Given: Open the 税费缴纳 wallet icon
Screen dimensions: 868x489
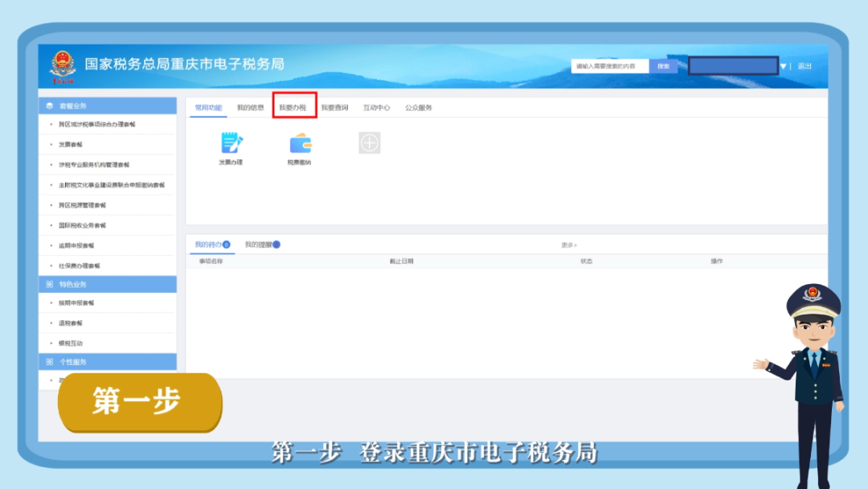Looking at the screenshot, I should (x=300, y=143).
